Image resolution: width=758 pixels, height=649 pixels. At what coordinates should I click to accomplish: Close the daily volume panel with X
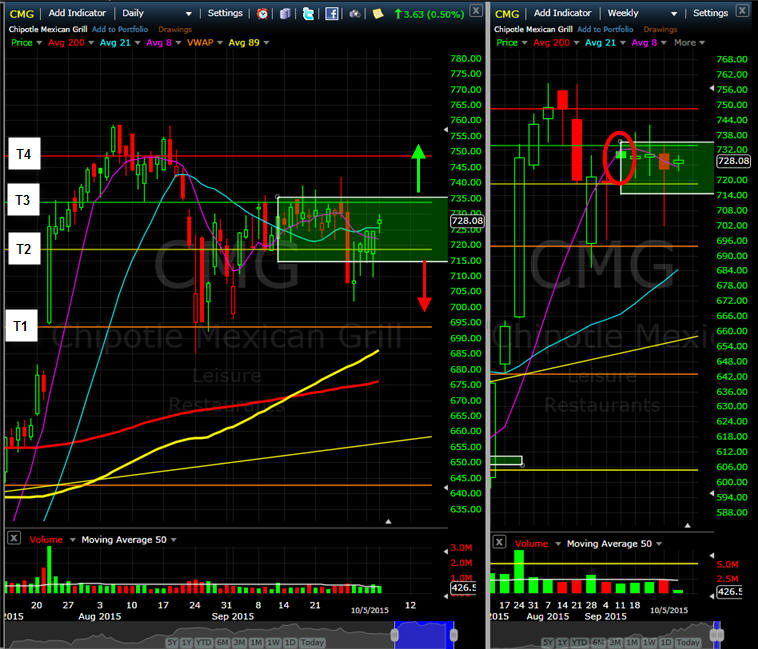click(13, 538)
